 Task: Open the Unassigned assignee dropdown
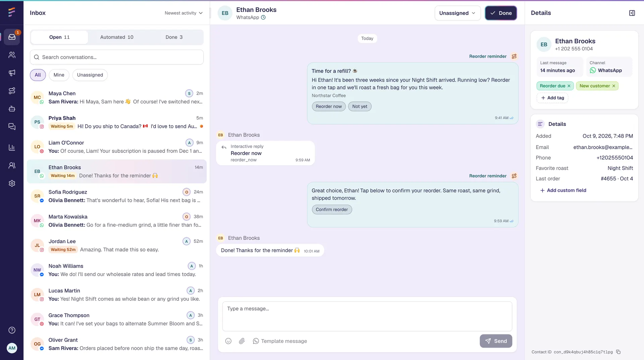458,13
